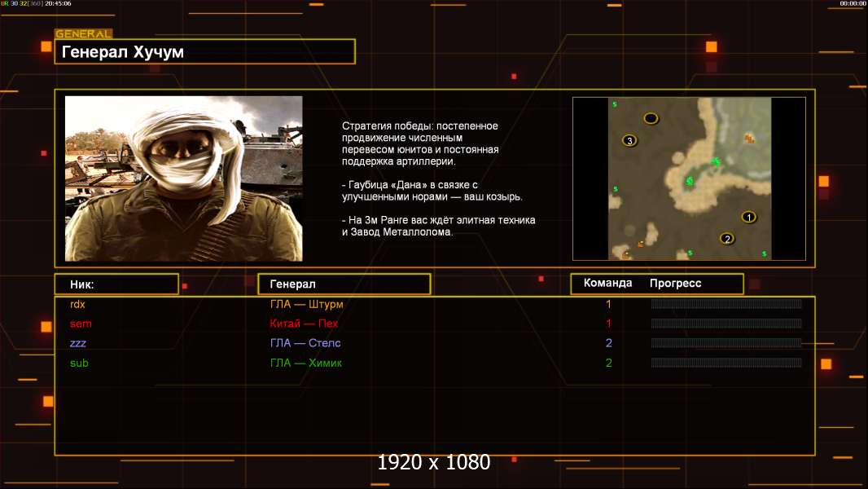Click 'ГЛА — Химик' general entry
The width and height of the screenshot is (868, 489).
305,363
